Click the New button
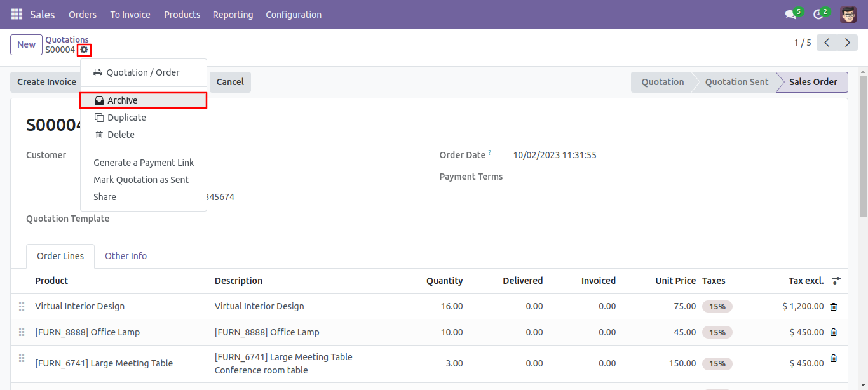Screen dimensions: 868x390 27,44
